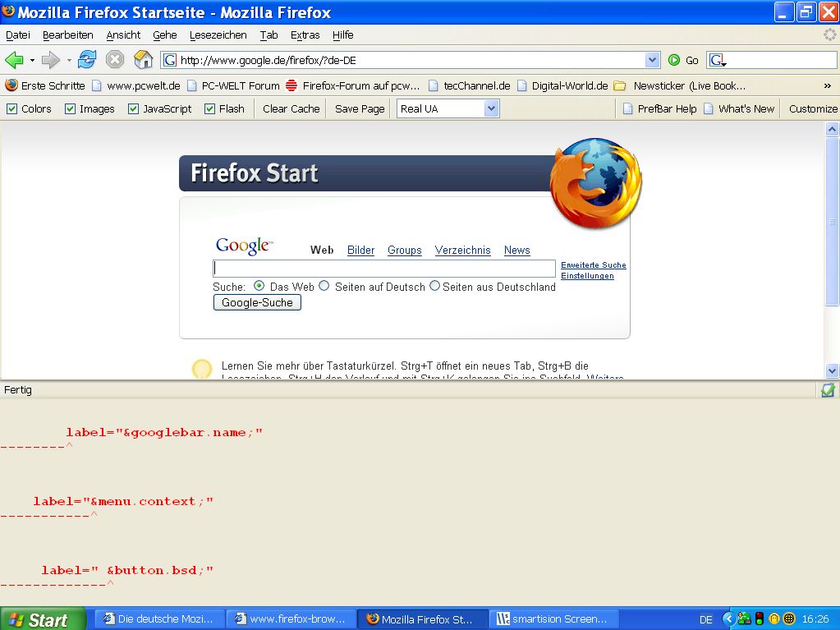Image resolution: width=840 pixels, height=630 pixels.
Task: Toggle the Flash checkbox
Action: pos(210,108)
